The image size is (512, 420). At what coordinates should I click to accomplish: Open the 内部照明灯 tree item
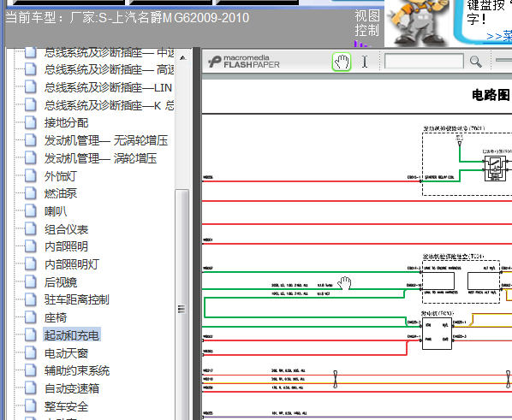point(72,264)
